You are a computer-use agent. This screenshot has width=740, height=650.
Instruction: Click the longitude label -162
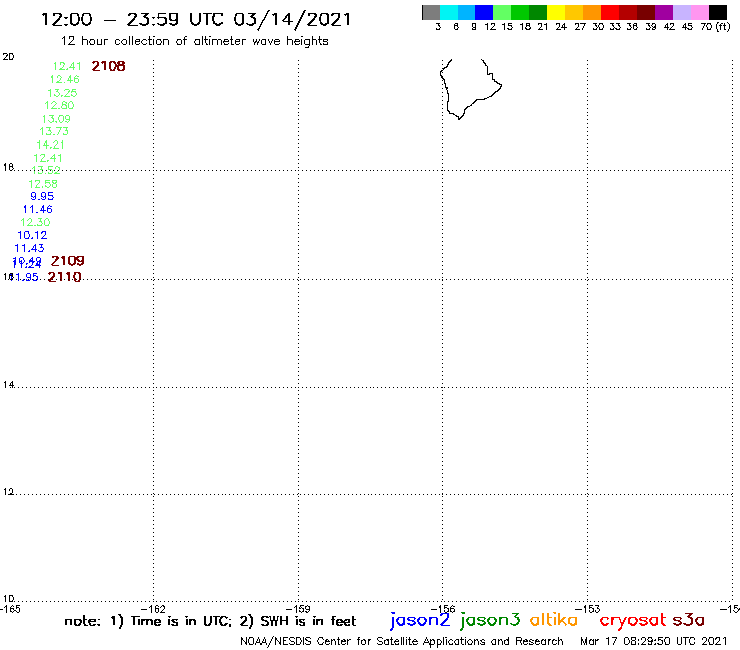point(154,609)
